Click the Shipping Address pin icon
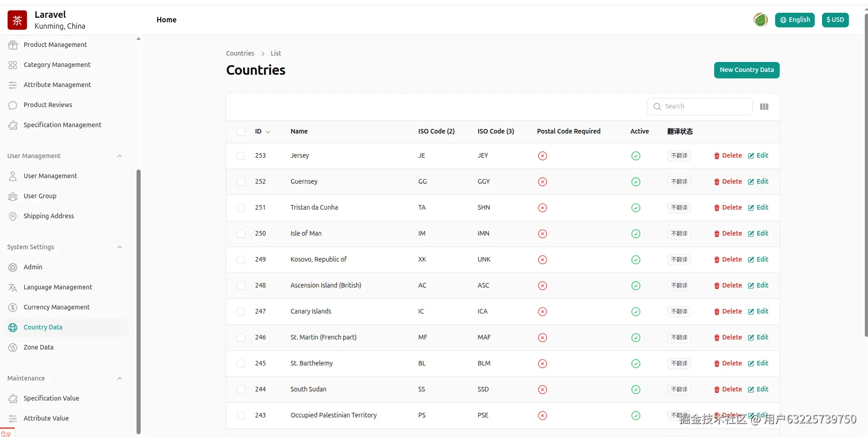 [x=13, y=216]
